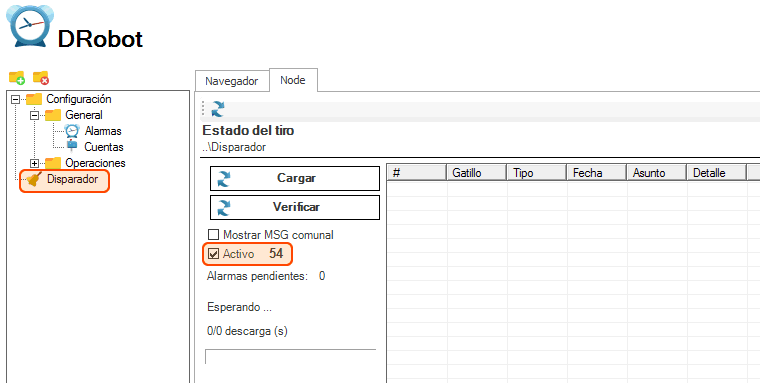Screen dimensions: 760x383
Task: Uncheck the Activo checkbox
Action: [x=213, y=254]
